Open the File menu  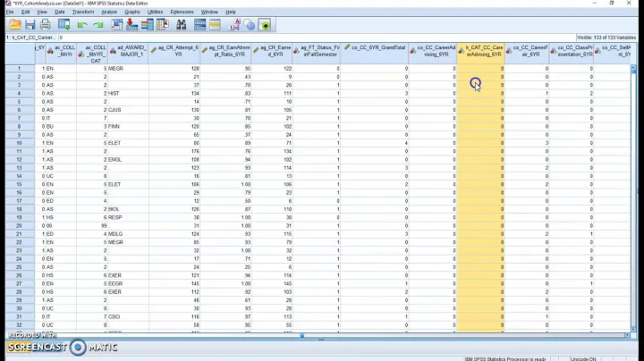tap(10, 12)
